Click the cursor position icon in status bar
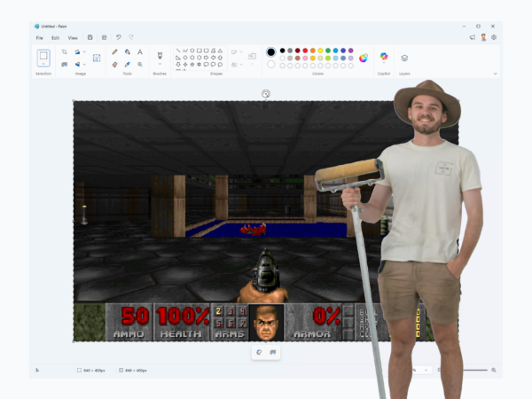 37,370
